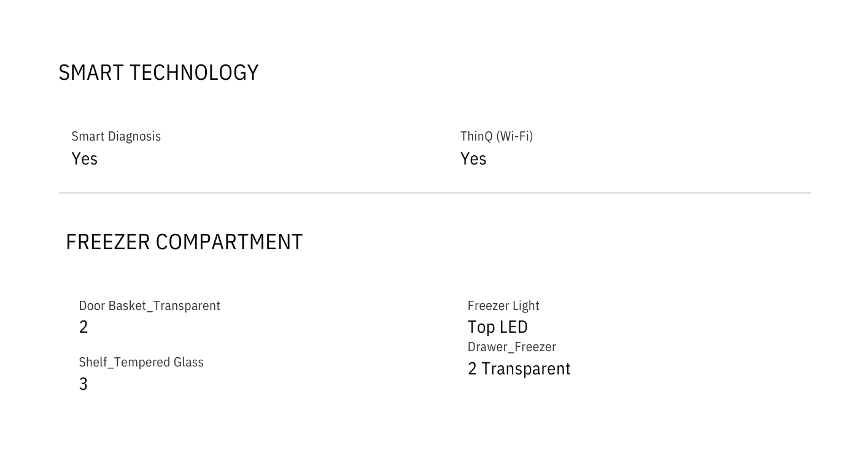868x461 pixels.
Task: Click the horizontal divider line between sections
Action: click(435, 193)
